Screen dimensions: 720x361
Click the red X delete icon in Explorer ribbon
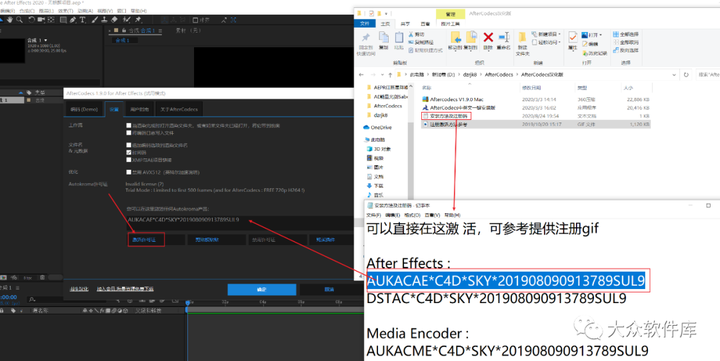488,37
